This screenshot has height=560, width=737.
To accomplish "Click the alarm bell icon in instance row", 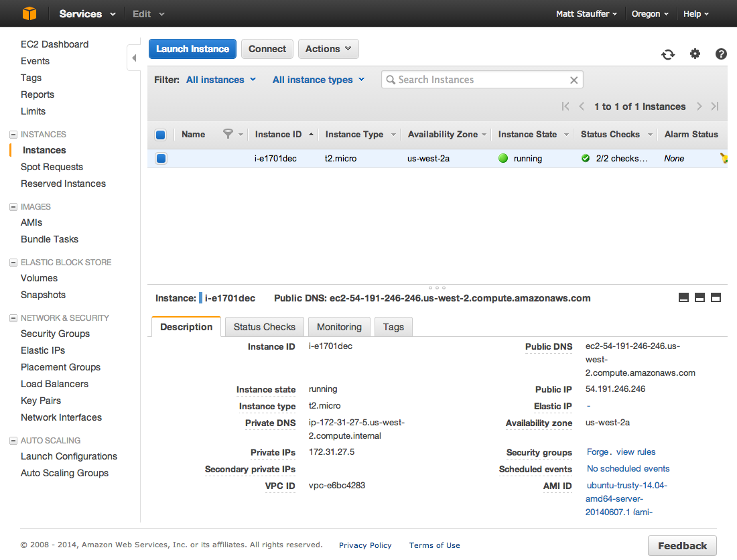I will click(x=724, y=158).
